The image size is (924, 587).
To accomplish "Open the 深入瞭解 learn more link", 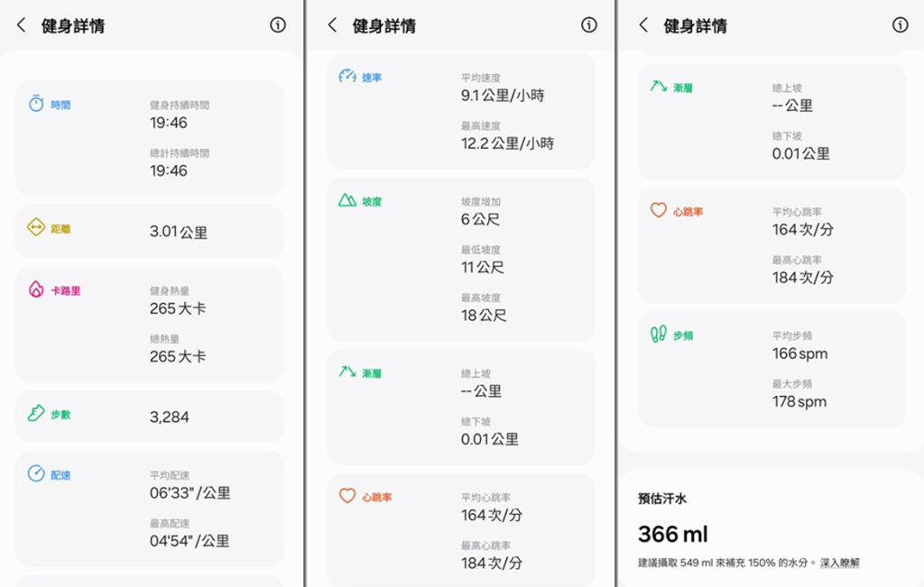I will (839, 563).
